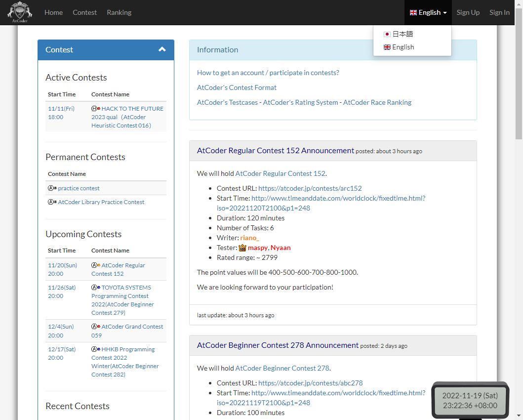
Task: Open AtCoder Library Practice Contest
Action: coord(101,202)
